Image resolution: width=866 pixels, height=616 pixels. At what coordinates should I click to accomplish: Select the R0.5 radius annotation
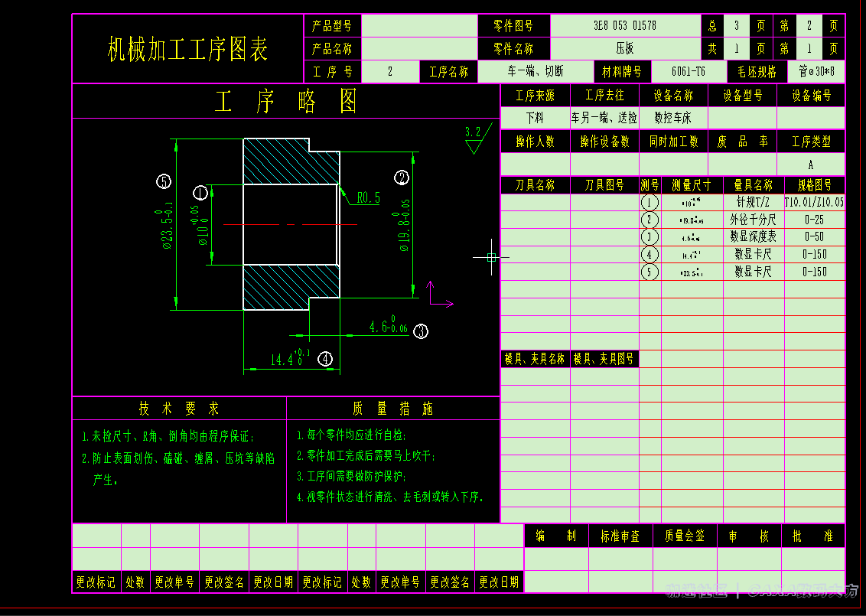pos(368,198)
